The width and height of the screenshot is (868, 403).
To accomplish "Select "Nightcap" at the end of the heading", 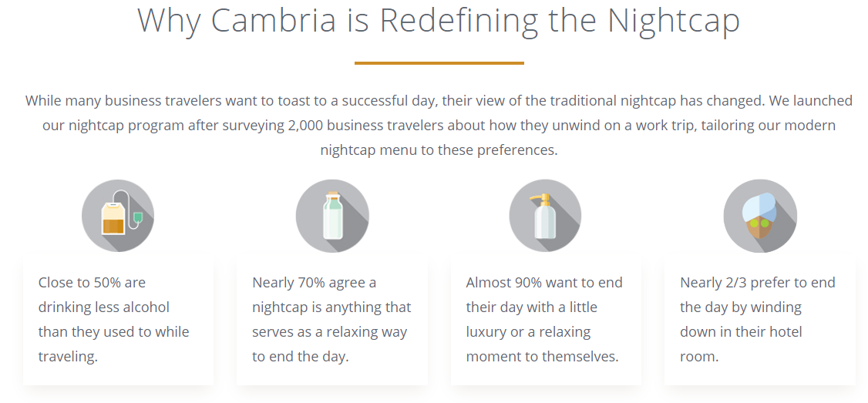I will (x=673, y=20).
